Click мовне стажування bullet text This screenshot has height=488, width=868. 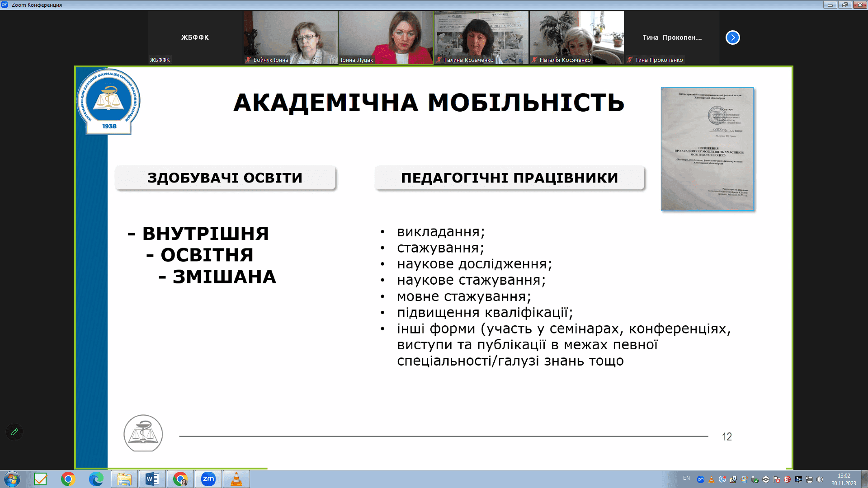coord(464,296)
